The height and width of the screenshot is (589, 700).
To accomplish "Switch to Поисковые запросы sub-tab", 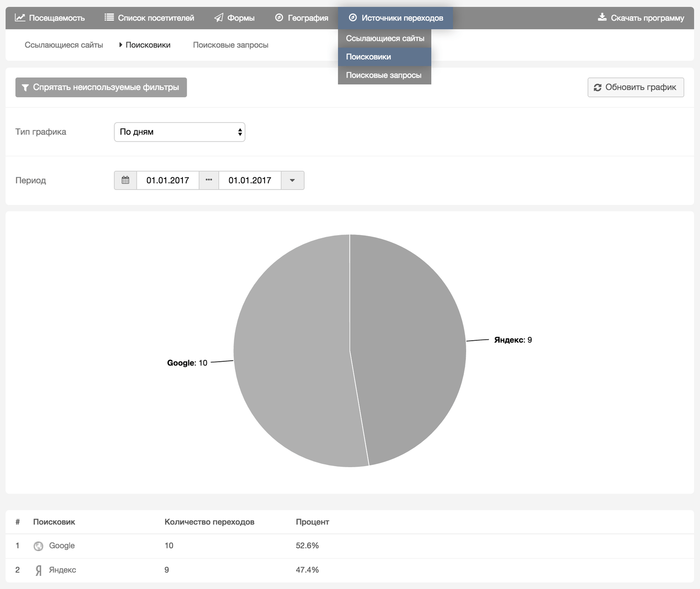I will (x=231, y=45).
